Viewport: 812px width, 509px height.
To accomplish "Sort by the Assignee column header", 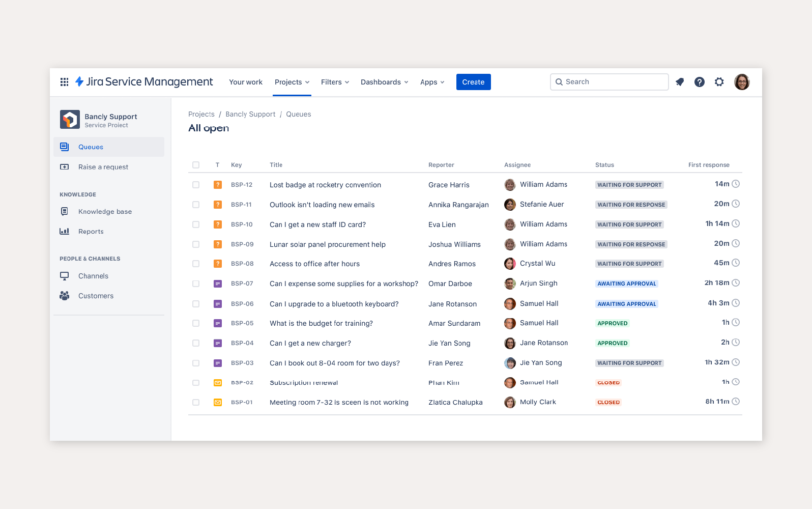I will 517,165.
